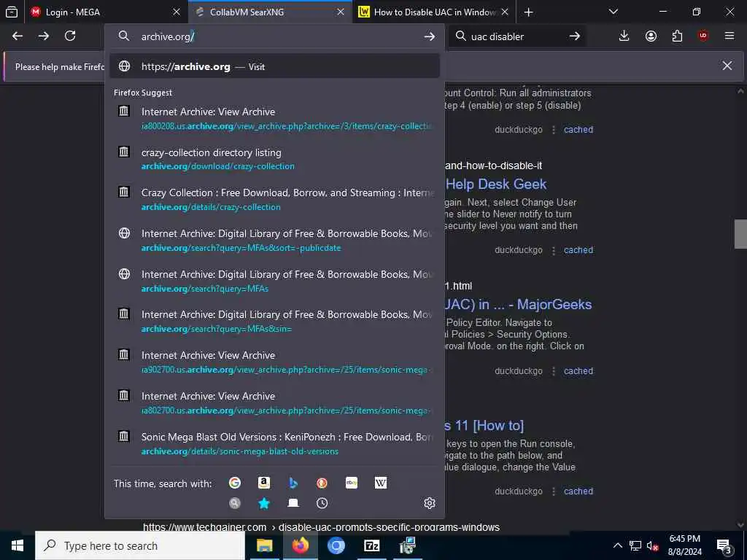Click the installer icon on the taskbar

[x=408, y=545]
